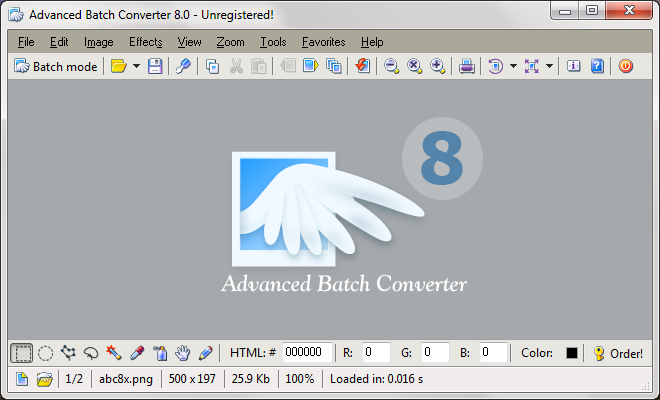Switch to Batch mode
Image resolution: width=660 pixels, height=400 pixels.
(x=56, y=67)
